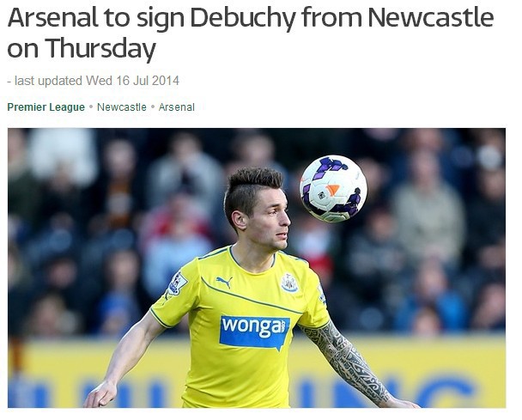Click the Arsenal to sign Debuchy headline

pos(251,33)
